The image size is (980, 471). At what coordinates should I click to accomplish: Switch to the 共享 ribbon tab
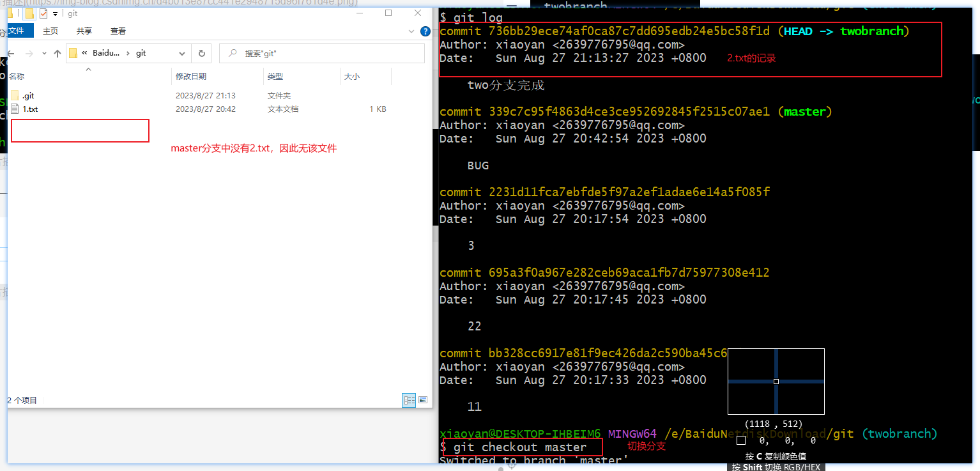(x=84, y=31)
